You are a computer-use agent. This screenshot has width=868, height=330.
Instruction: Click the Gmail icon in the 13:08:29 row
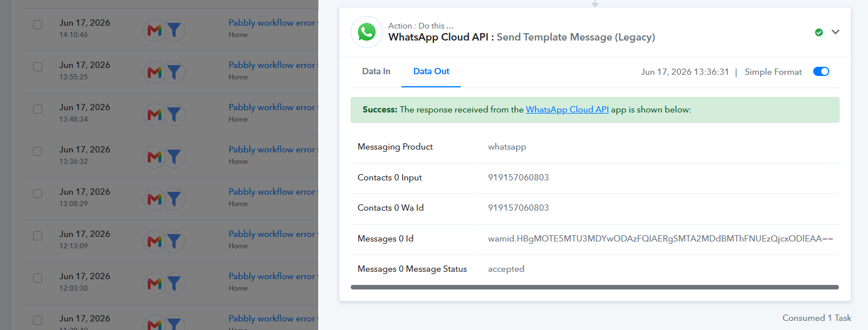tap(155, 199)
